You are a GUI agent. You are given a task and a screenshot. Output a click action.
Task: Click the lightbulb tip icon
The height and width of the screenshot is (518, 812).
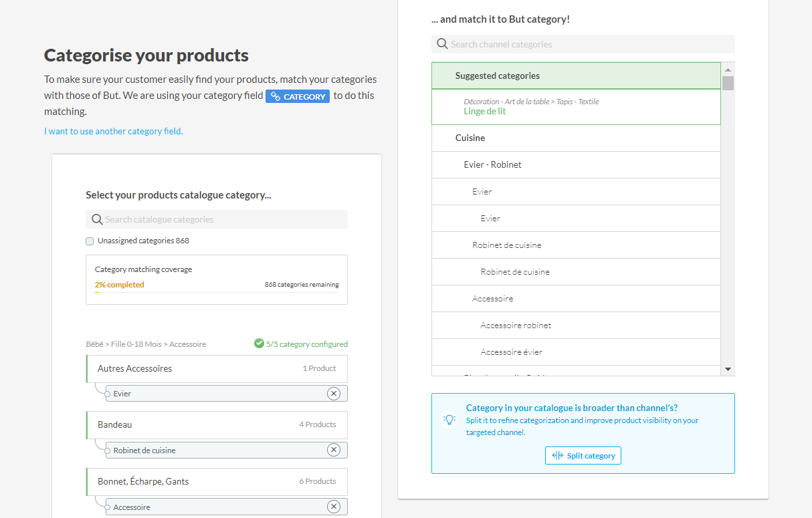point(449,420)
